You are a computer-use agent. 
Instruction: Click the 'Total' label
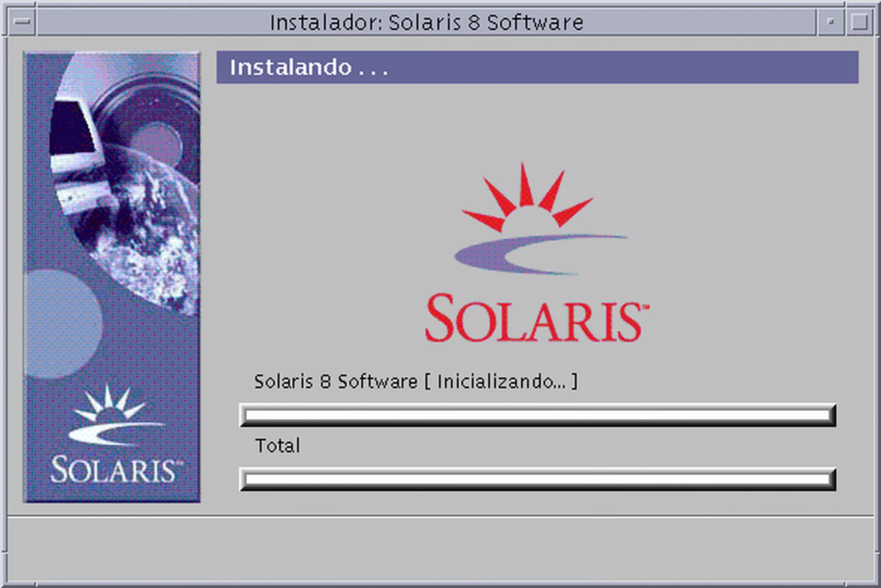click(278, 446)
